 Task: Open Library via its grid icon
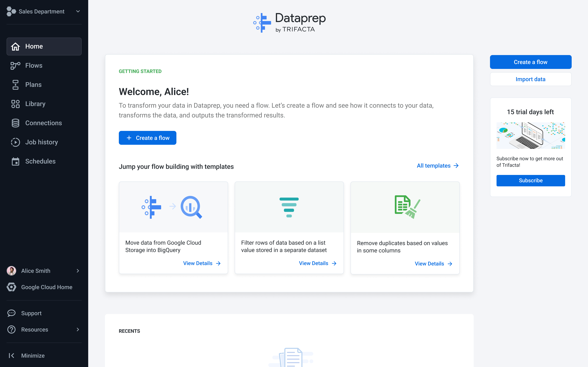coord(15,104)
